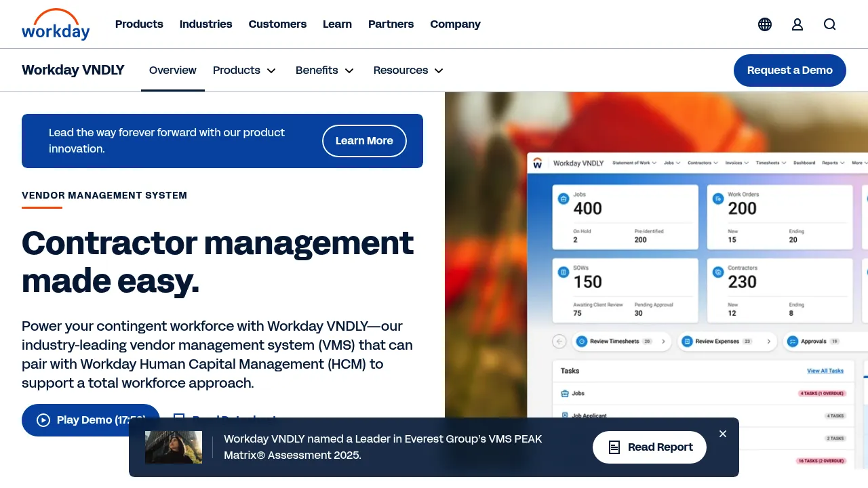Viewport: 868px width, 488px height.
Task: Click the Workday logo
Action: click(56, 24)
